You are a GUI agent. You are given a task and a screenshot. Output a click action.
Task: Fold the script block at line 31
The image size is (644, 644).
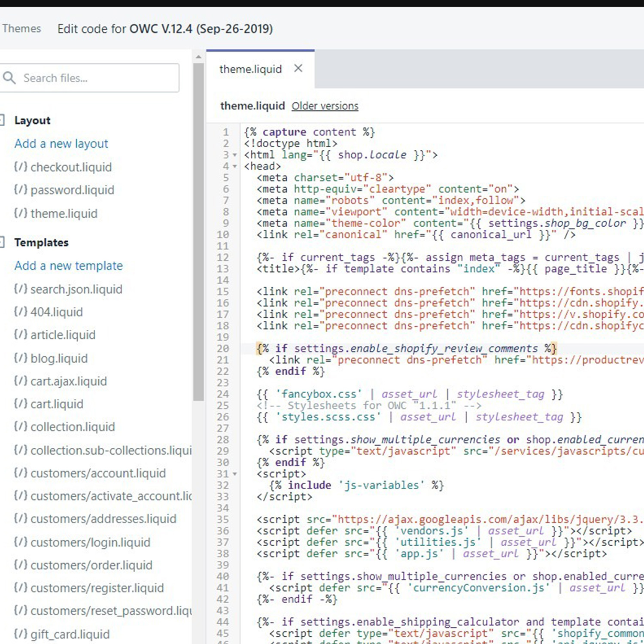coord(235,474)
